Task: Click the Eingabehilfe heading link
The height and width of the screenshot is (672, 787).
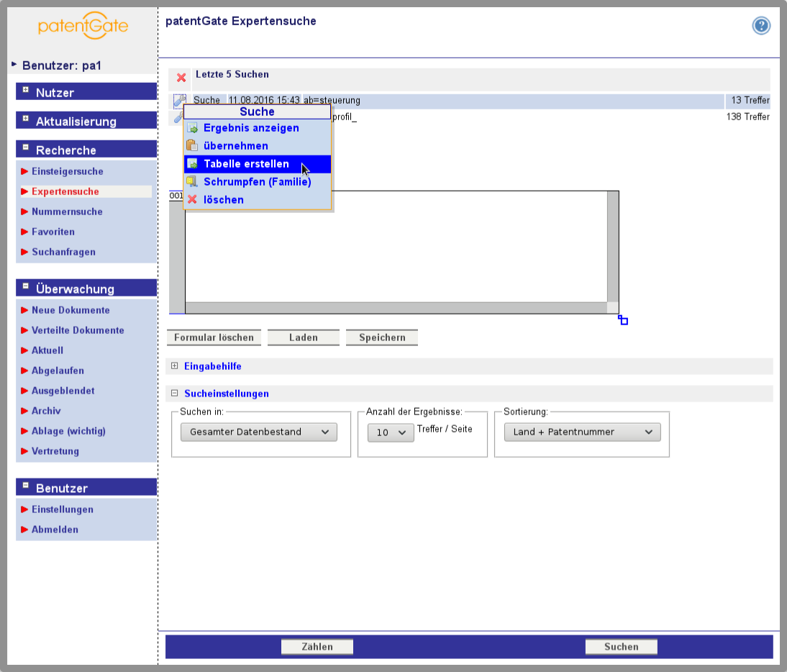Action: [213, 366]
